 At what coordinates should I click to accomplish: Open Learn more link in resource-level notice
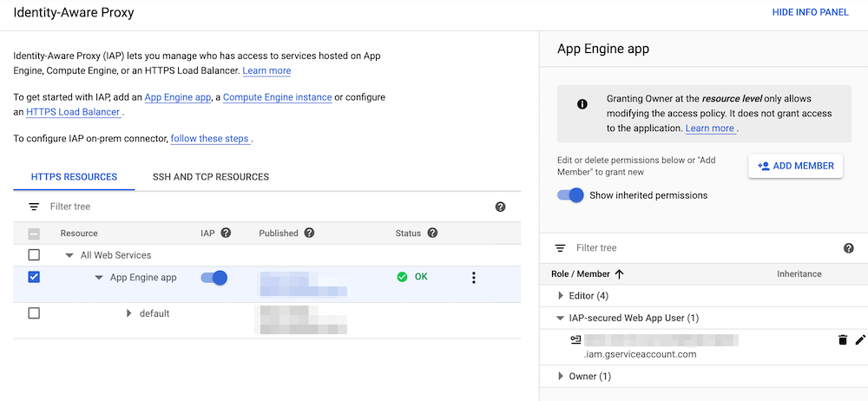click(x=710, y=128)
